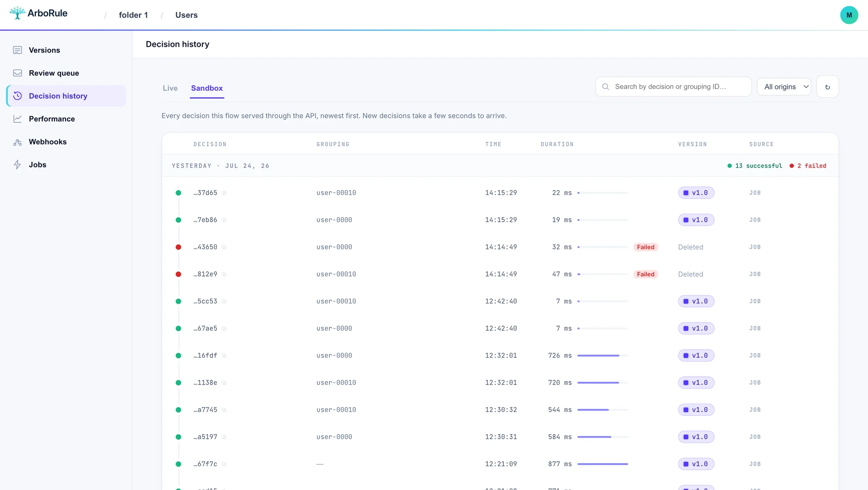Viewport: 868px width, 490px height.
Task: Click the VERSION column header
Action: [692, 145]
